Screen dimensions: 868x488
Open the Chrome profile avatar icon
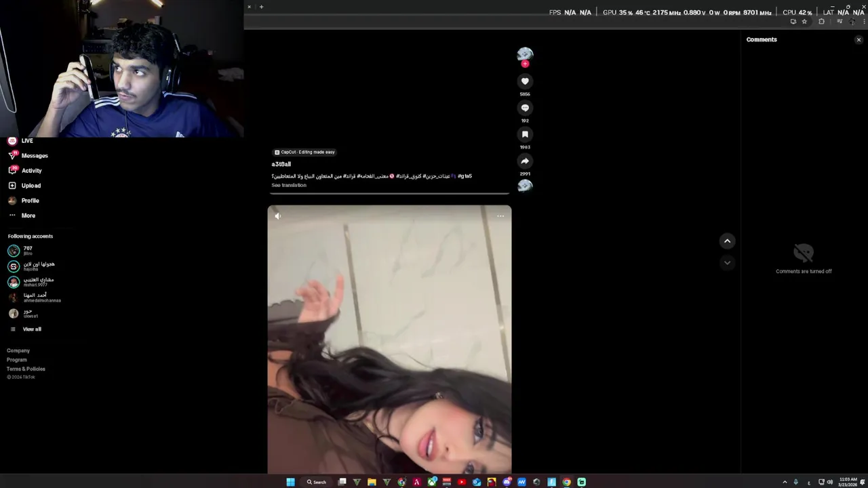[852, 22]
